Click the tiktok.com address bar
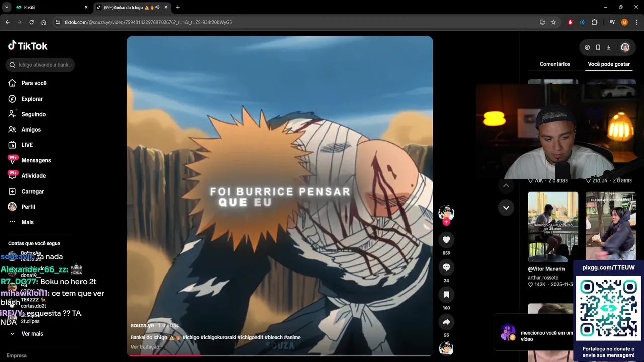 (297, 22)
